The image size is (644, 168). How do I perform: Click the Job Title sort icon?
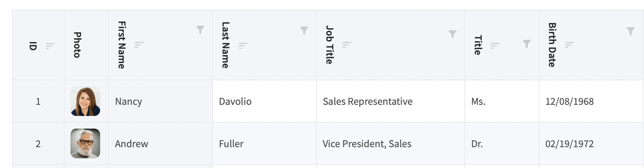click(347, 45)
